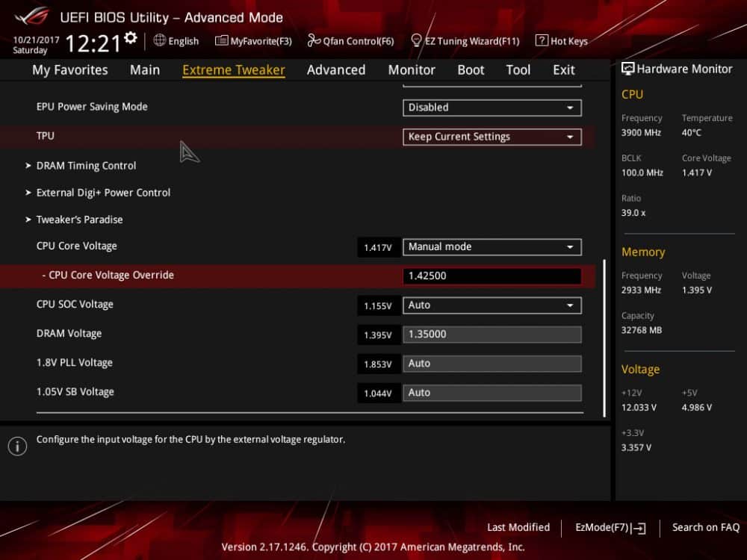Screen dimensions: 747x560
Task: Click the Qfan Control fan icon
Action: (314, 40)
